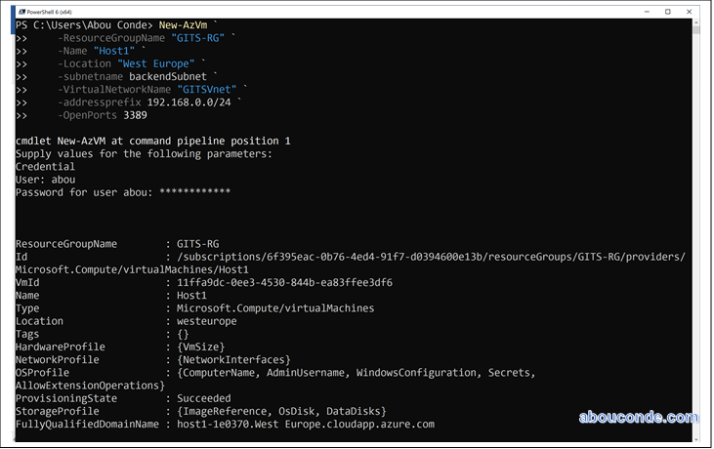Click the vertical scrollbar track
The width and height of the screenshot is (714, 449).
(x=696, y=230)
